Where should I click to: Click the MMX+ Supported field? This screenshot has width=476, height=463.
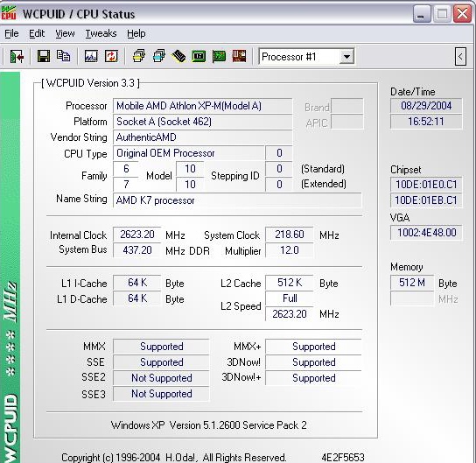click(313, 347)
